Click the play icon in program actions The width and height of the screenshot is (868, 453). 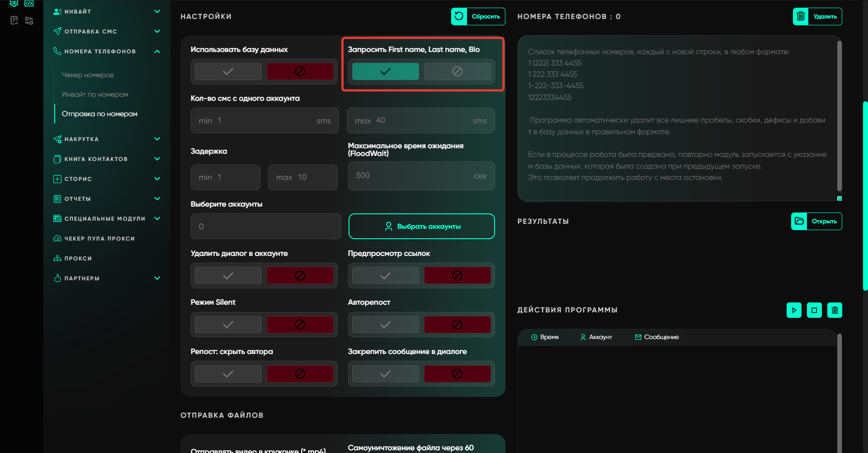click(x=794, y=310)
